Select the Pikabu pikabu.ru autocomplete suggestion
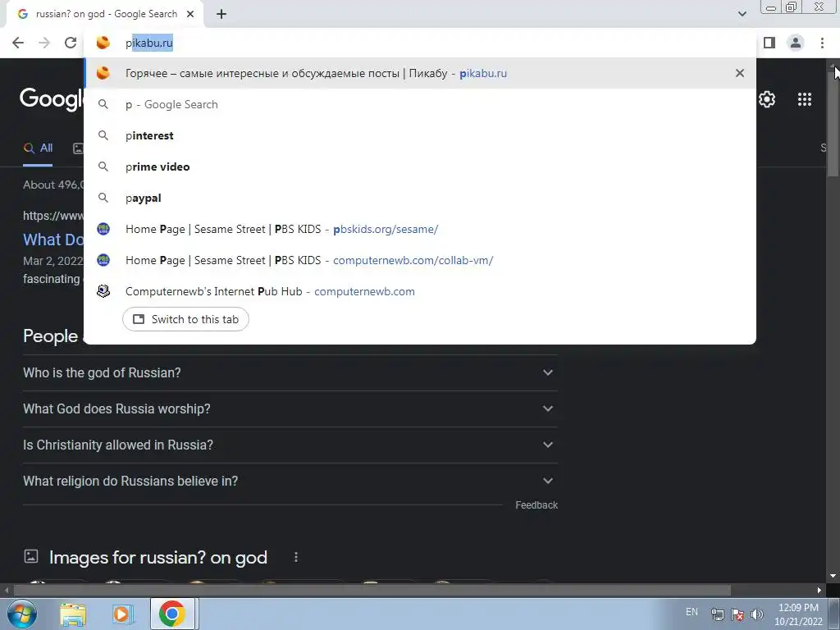Screen dimensions: 840x630 (420, 73)
